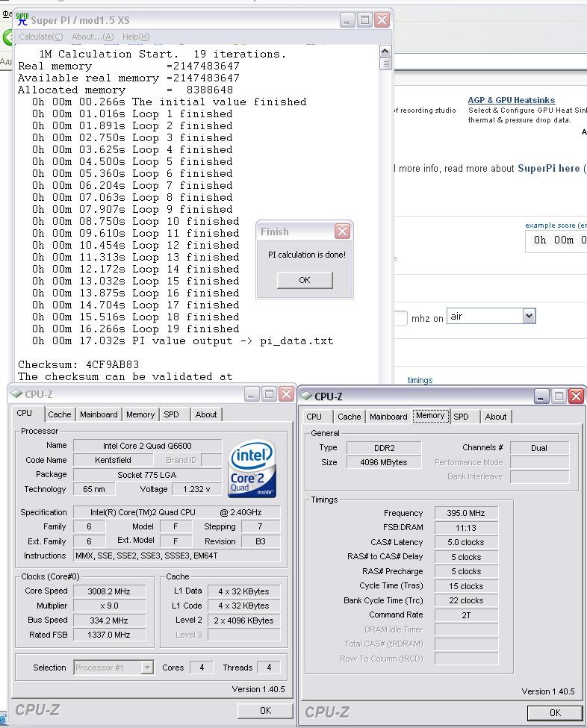Click the Instructions value MMX, SSE list

177,556
